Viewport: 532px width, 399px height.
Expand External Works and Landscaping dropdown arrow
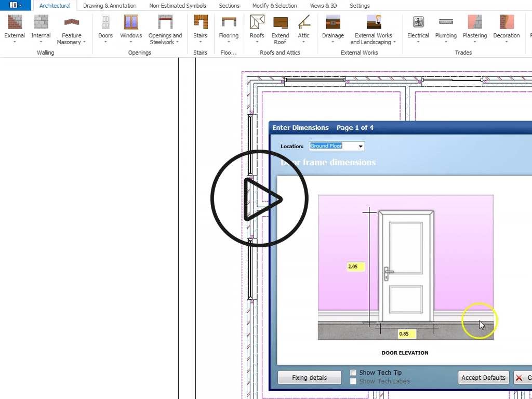point(394,42)
